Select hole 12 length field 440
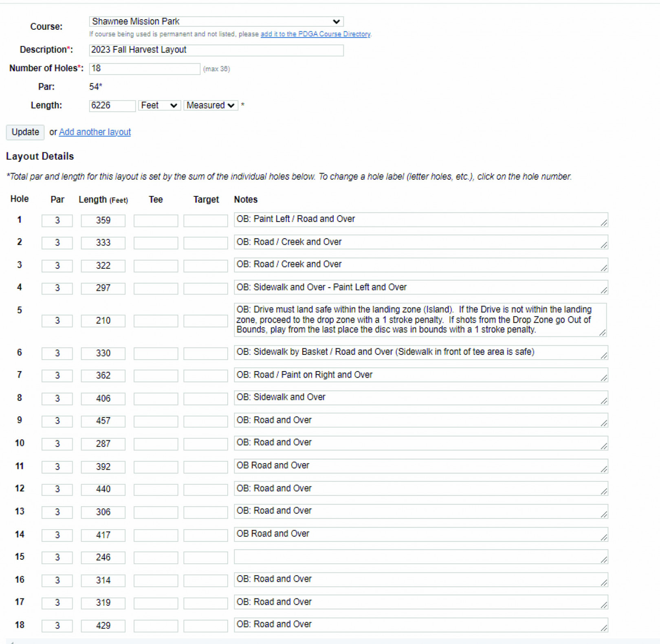 point(103,489)
